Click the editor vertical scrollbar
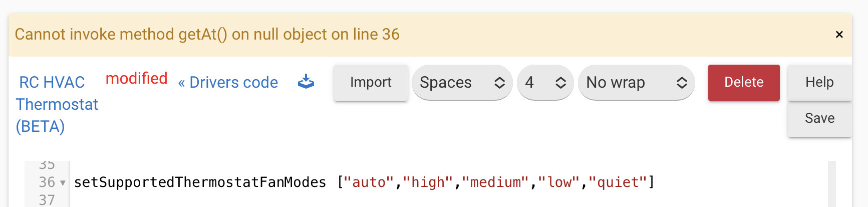 tap(832, 184)
